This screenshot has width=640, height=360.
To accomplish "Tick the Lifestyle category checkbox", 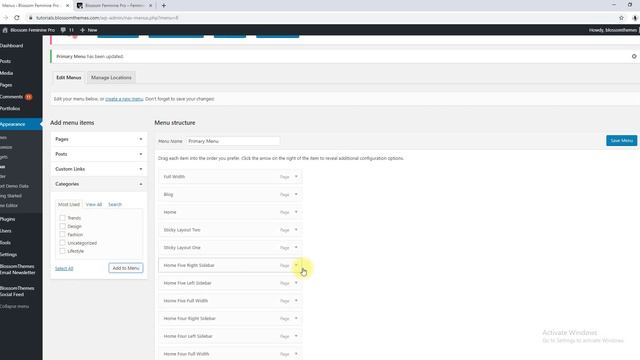I will (62, 251).
